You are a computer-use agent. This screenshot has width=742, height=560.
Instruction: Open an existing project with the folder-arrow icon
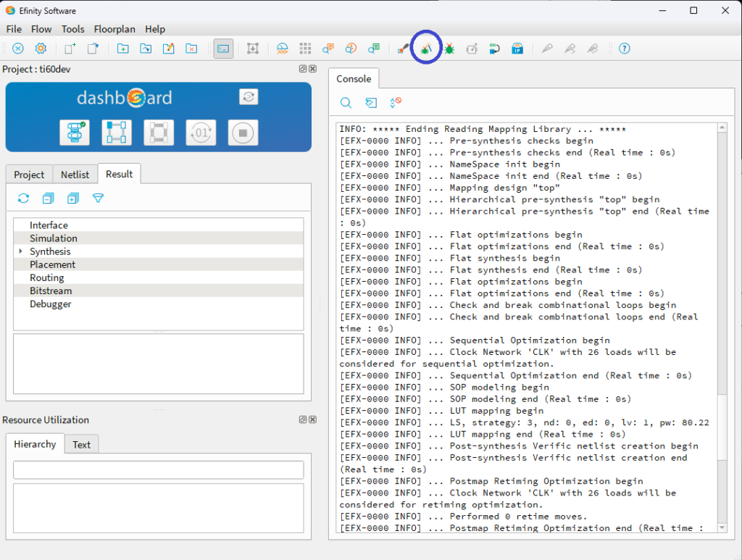pos(146,49)
